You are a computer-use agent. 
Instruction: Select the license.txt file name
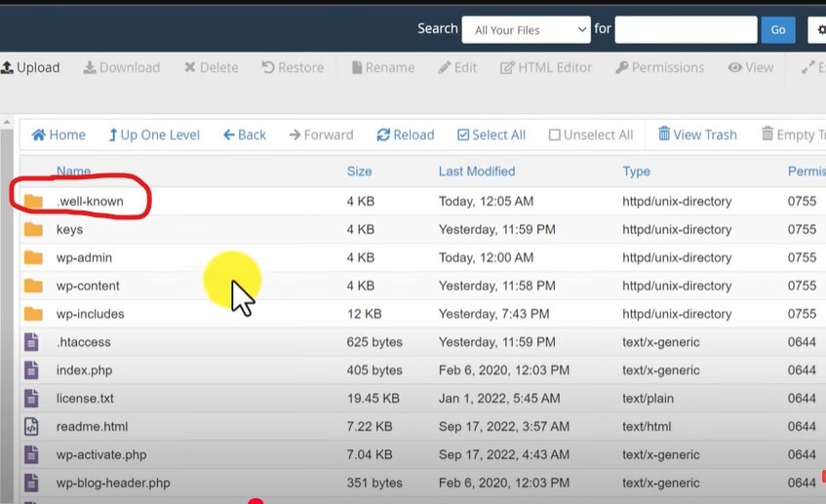pos(85,398)
